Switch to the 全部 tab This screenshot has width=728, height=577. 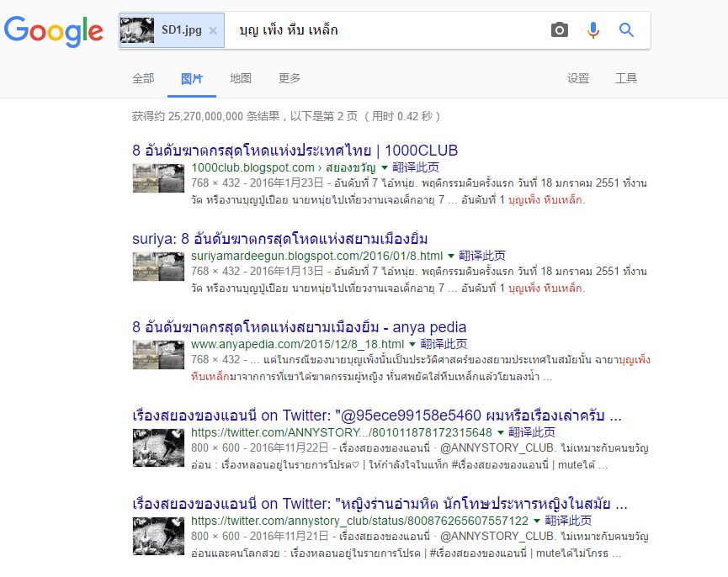coord(143,78)
